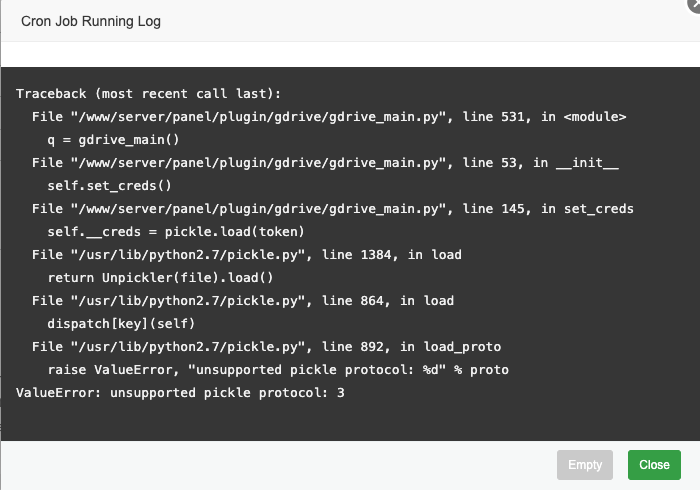The height and width of the screenshot is (490, 700).
Task: Click the line 531 in module entry
Action: pyautogui.click(x=329, y=116)
